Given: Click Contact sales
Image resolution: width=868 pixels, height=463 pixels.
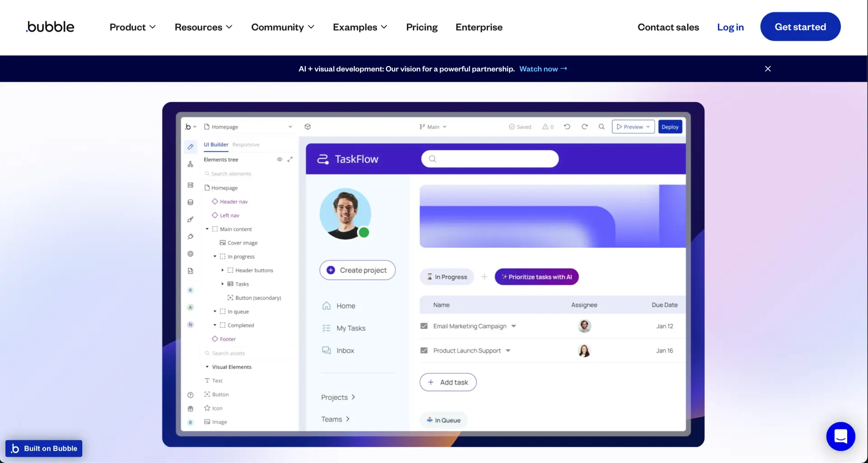Looking at the screenshot, I should (668, 27).
